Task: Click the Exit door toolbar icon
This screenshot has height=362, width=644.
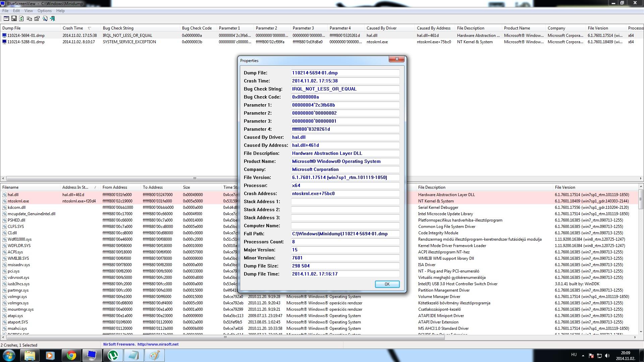Action: (52, 19)
